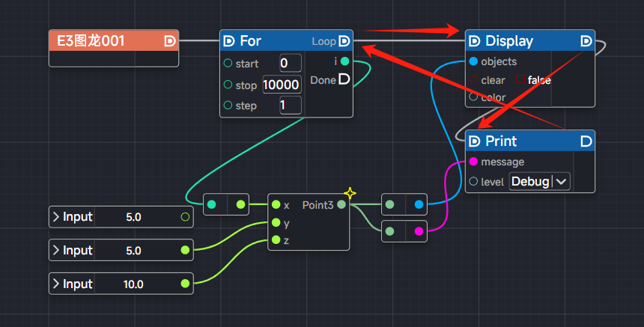Click the yellow sparkle icon on Point3

tap(349, 194)
